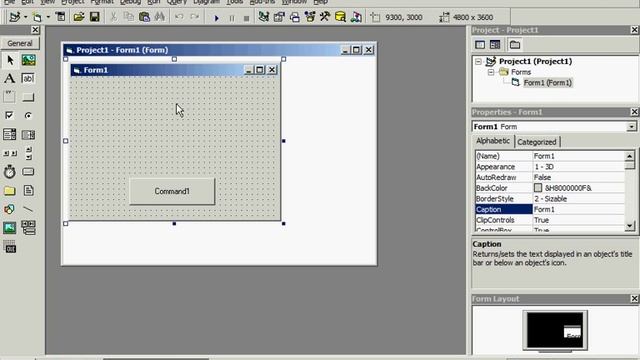Select the CommandButton control tool

coord(28,97)
